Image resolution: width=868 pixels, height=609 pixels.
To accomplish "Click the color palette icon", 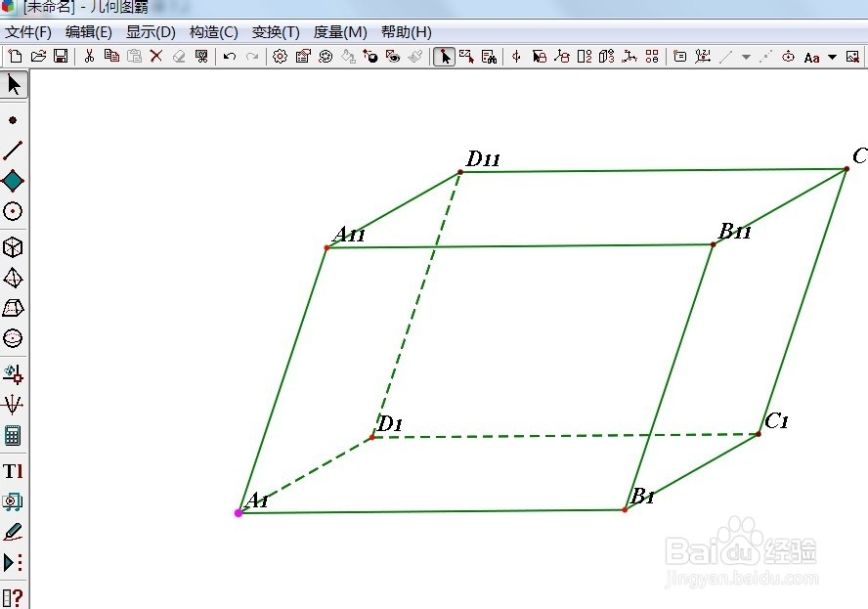I will [x=325, y=56].
